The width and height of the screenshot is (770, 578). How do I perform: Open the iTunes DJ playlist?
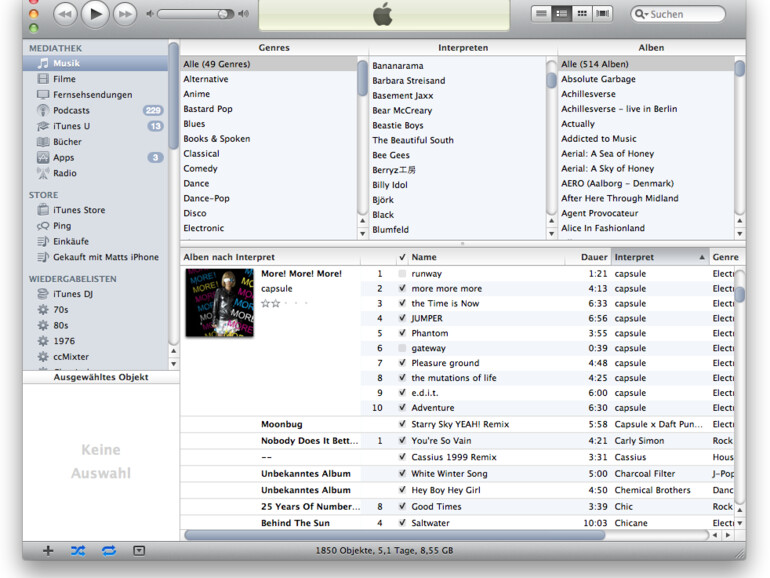coord(96,294)
